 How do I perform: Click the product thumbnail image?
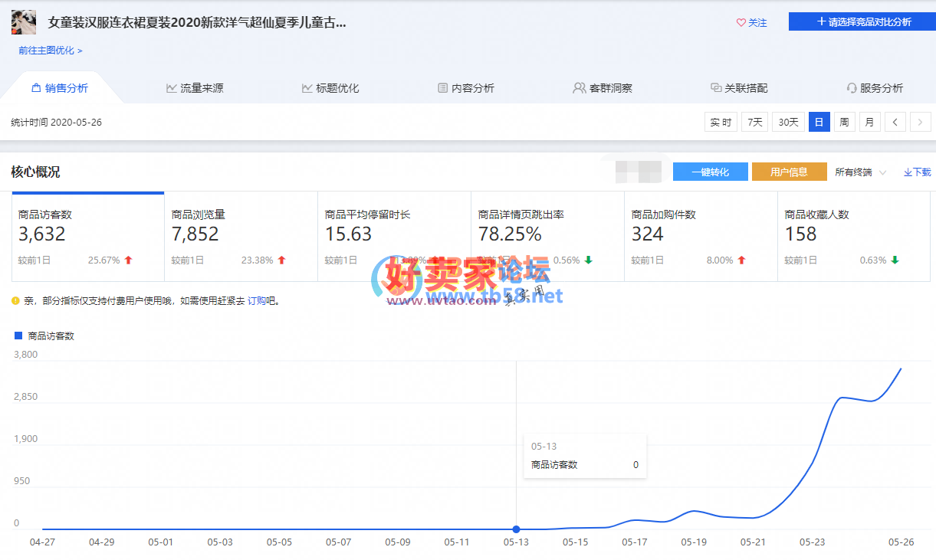pyautogui.click(x=23, y=23)
